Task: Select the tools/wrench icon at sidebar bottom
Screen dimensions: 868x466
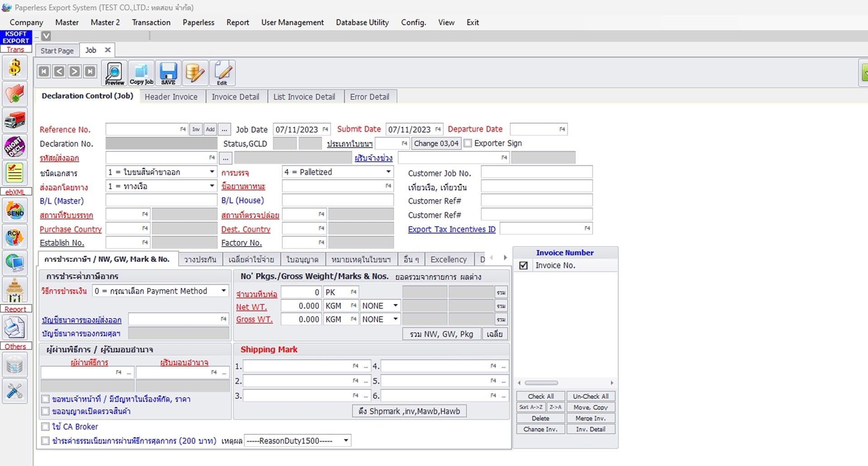Action: pyautogui.click(x=15, y=391)
